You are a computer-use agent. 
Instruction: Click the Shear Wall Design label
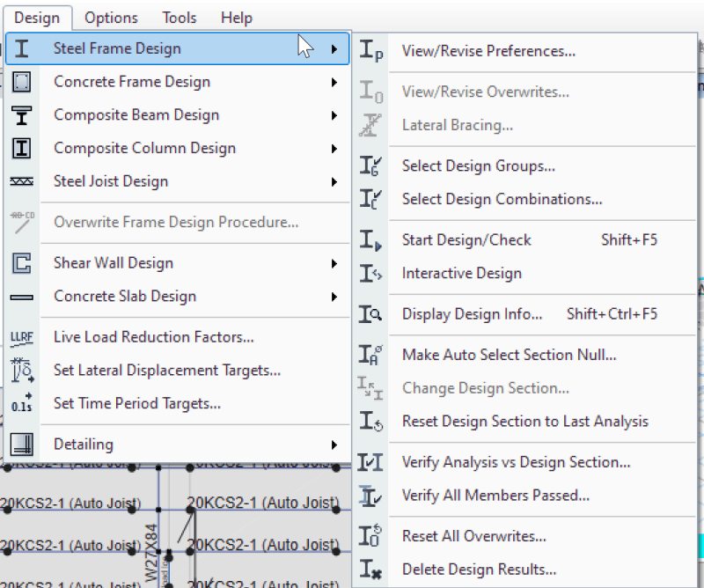click(x=114, y=264)
